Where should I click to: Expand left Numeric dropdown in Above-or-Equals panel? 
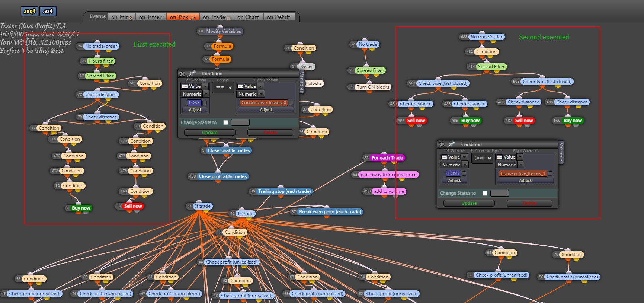(465, 165)
